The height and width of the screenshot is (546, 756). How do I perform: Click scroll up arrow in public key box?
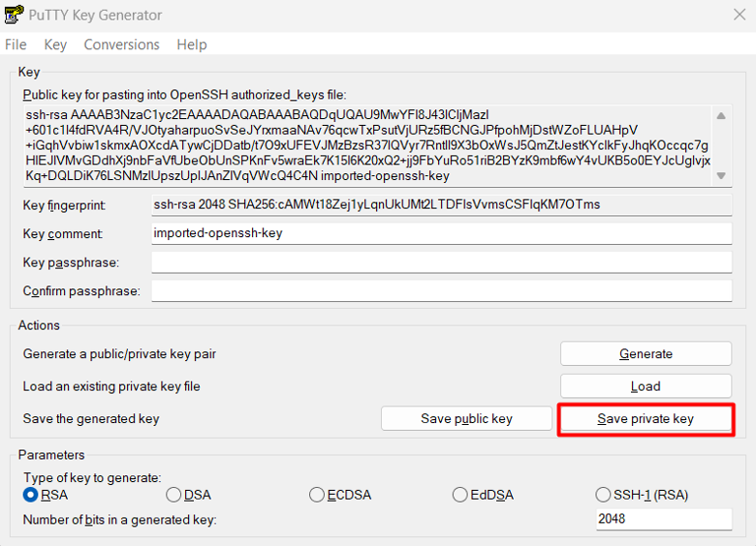[x=721, y=116]
